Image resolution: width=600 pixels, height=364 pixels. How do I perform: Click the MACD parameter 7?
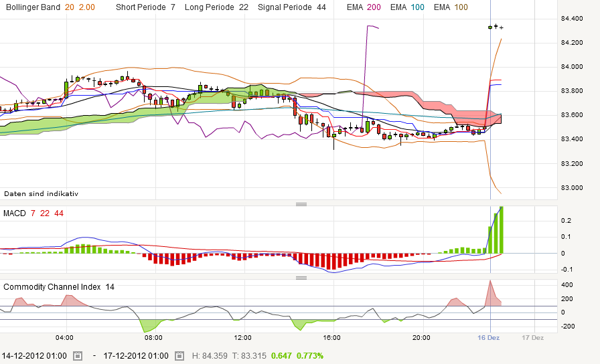click(x=33, y=213)
